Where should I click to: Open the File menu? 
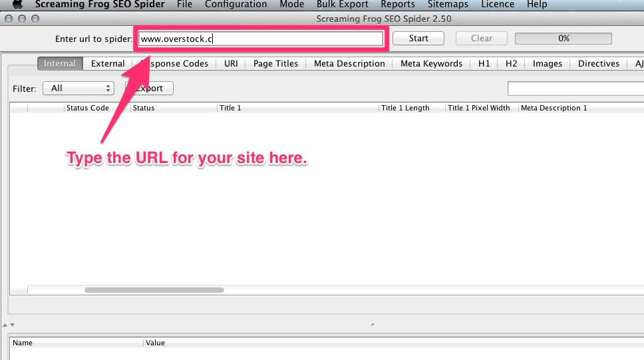click(184, 4)
